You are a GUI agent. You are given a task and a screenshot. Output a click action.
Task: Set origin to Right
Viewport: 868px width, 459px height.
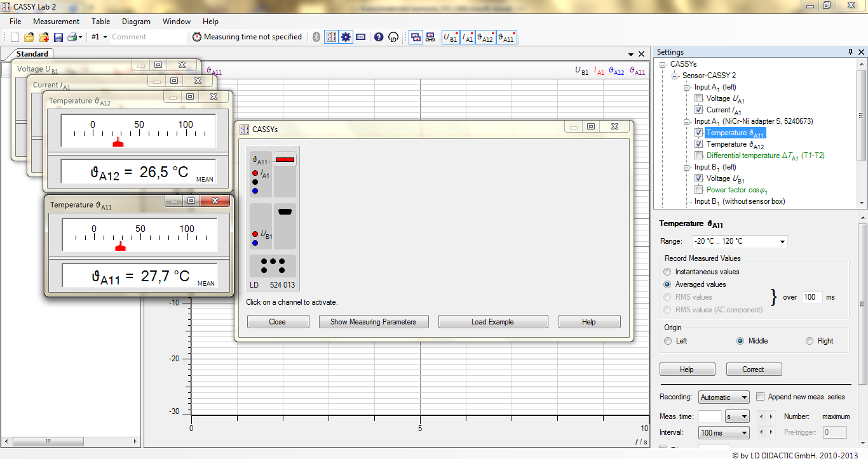(x=809, y=341)
